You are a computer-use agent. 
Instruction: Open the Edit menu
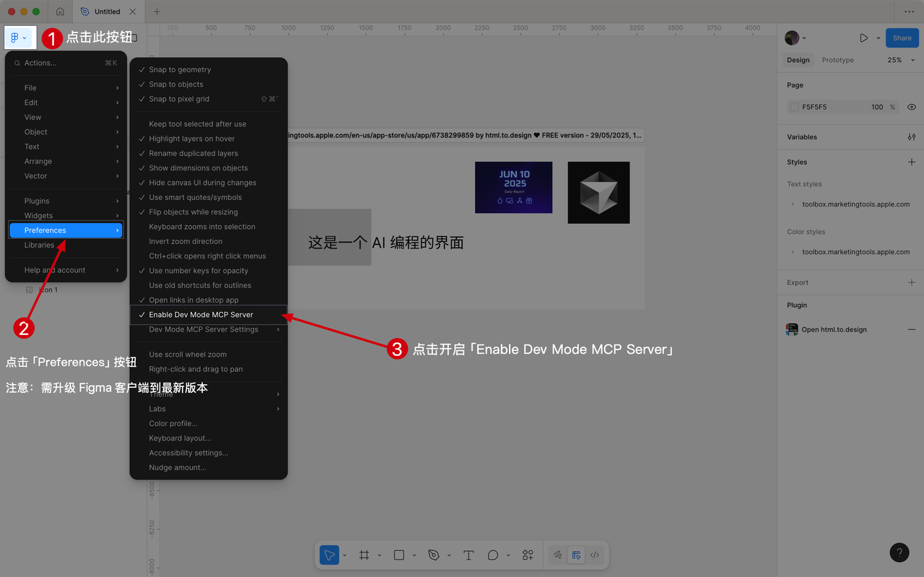point(66,103)
